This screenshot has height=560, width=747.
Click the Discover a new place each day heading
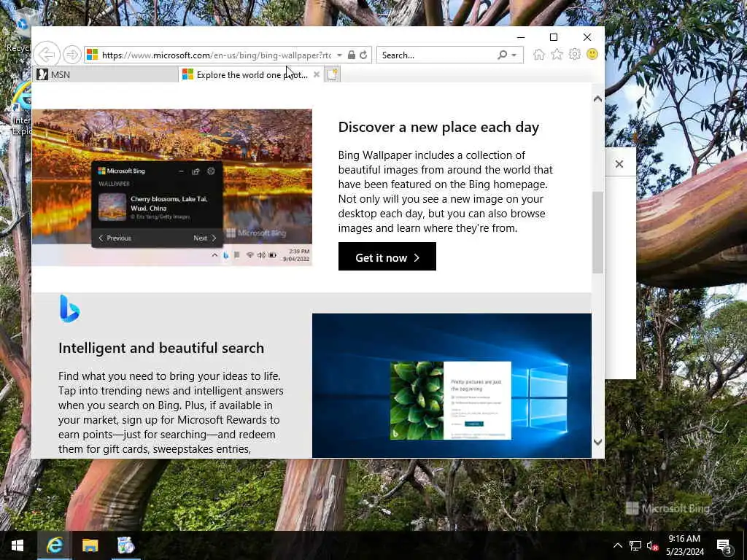[x=438, y=127]
